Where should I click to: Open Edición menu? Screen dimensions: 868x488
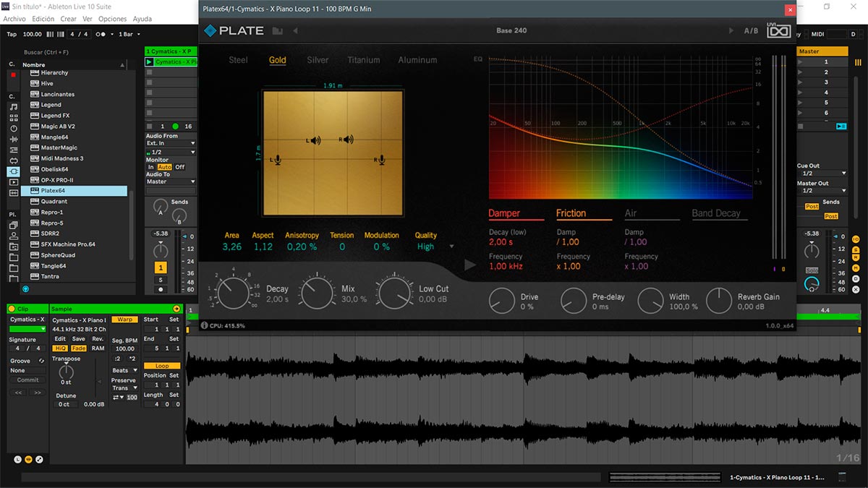43,19
